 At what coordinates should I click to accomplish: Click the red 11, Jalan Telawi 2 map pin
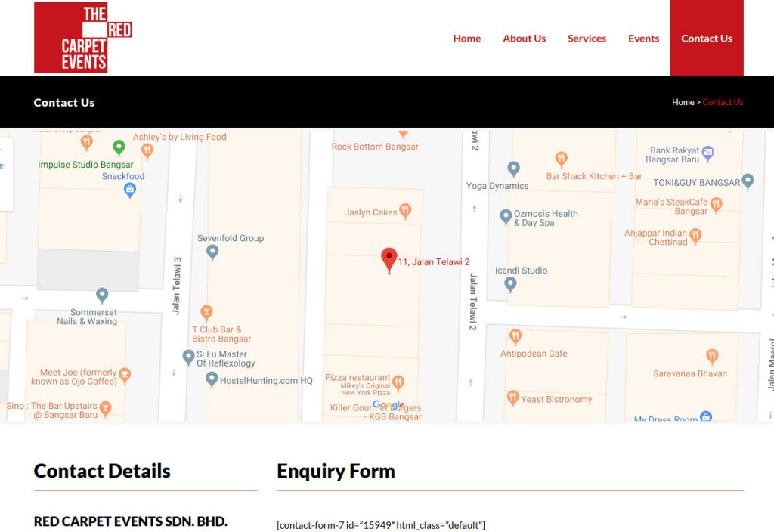pos(389,259)
